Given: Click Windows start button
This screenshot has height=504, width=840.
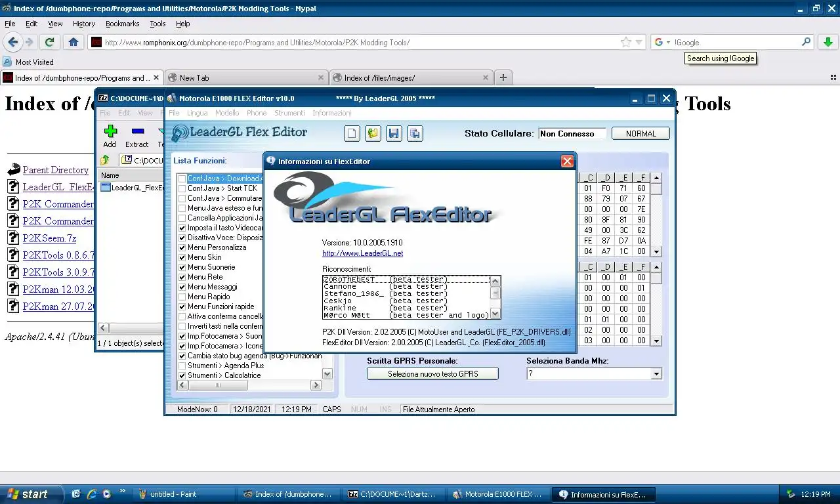Looking at the screenshot, I should 31,494.
